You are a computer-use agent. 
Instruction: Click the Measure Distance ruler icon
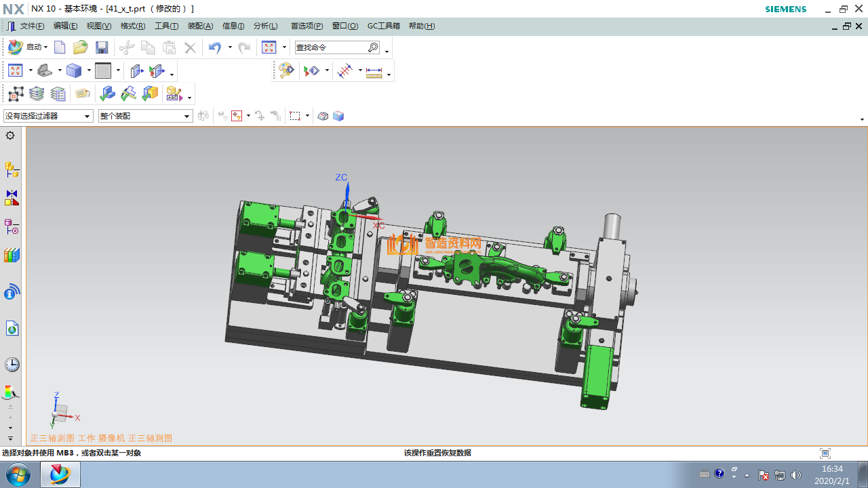(x=374, y=71)
